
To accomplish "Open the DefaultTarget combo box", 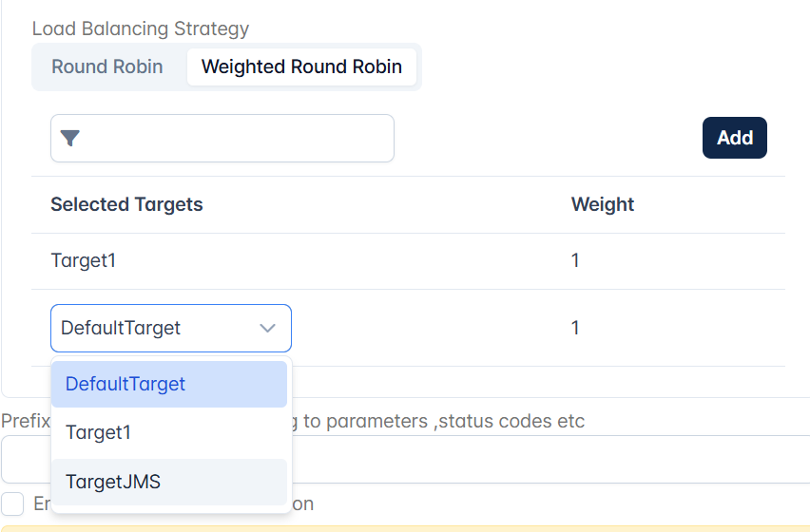I will point(171,328).
